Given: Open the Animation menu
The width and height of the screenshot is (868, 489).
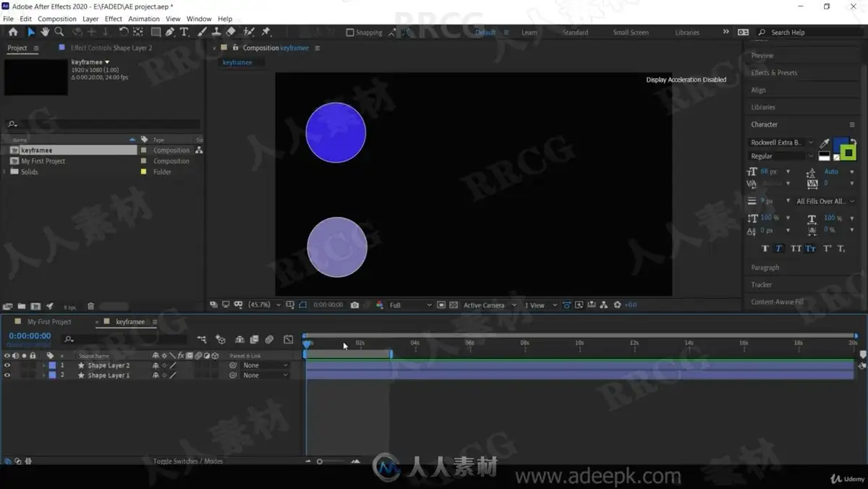Looking at the screenshot, I should coord(144,19).
